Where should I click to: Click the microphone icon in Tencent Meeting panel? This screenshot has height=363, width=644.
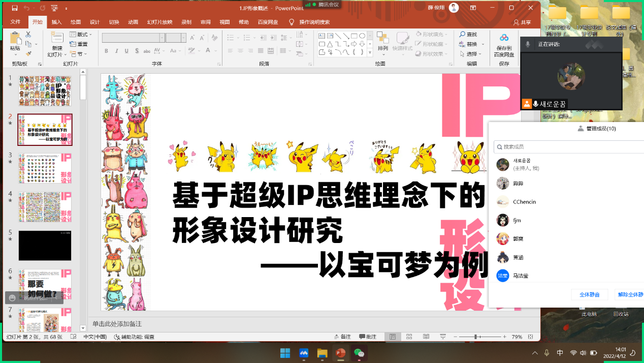pyautogui.click(x=528, y=44)
